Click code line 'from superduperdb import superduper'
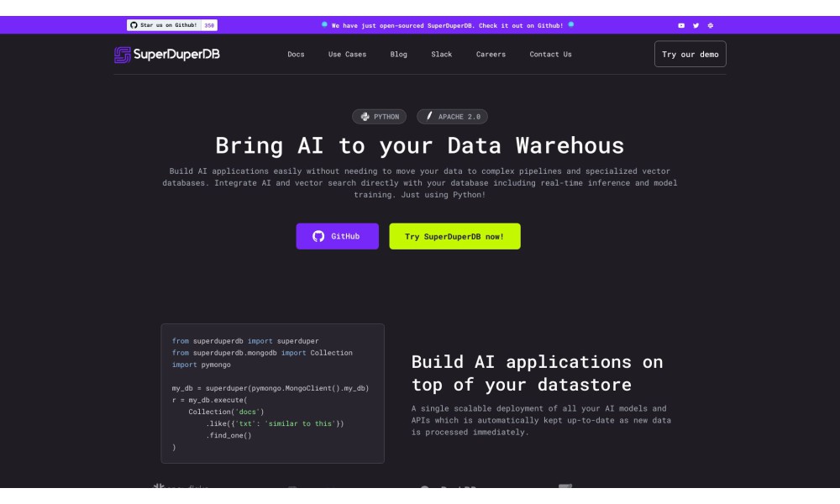Viewport: 840px width, 504px height. [x=245, y=341]
